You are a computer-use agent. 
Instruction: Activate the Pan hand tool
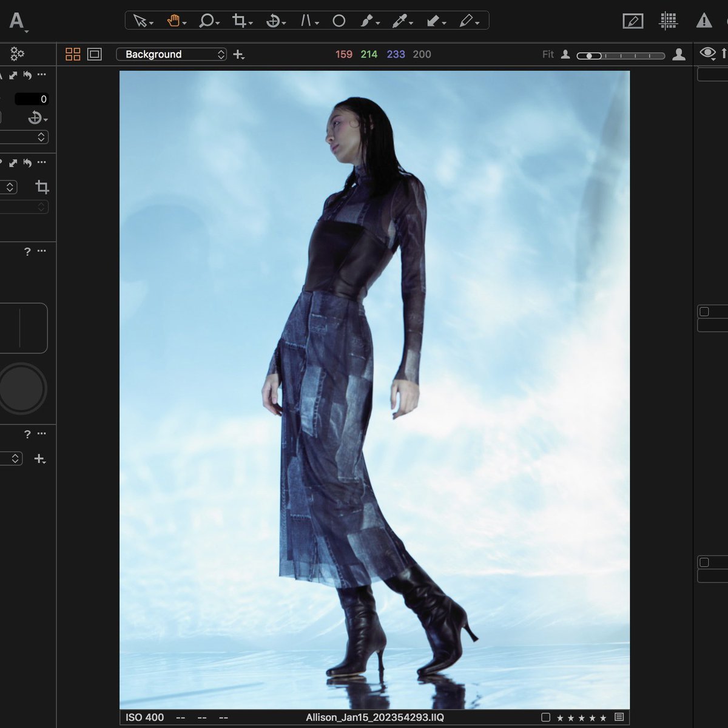[174, 21]
